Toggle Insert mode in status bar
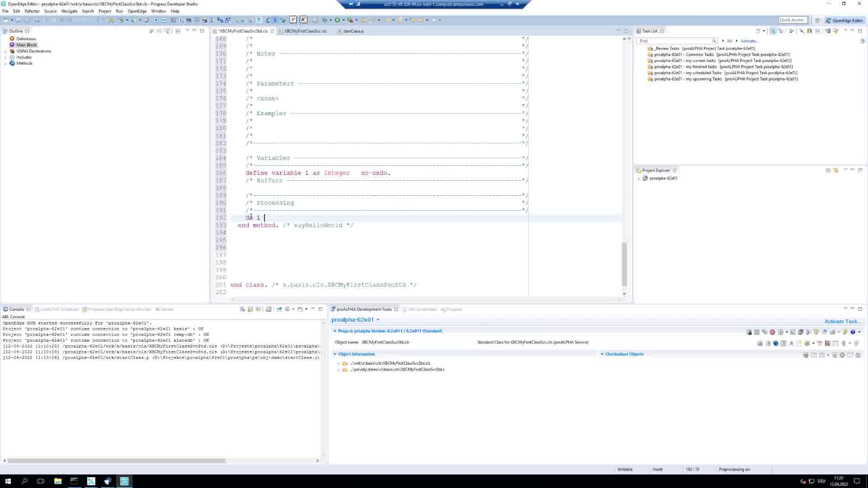This screenshot has height=488, width=868. tap(657, 469)
